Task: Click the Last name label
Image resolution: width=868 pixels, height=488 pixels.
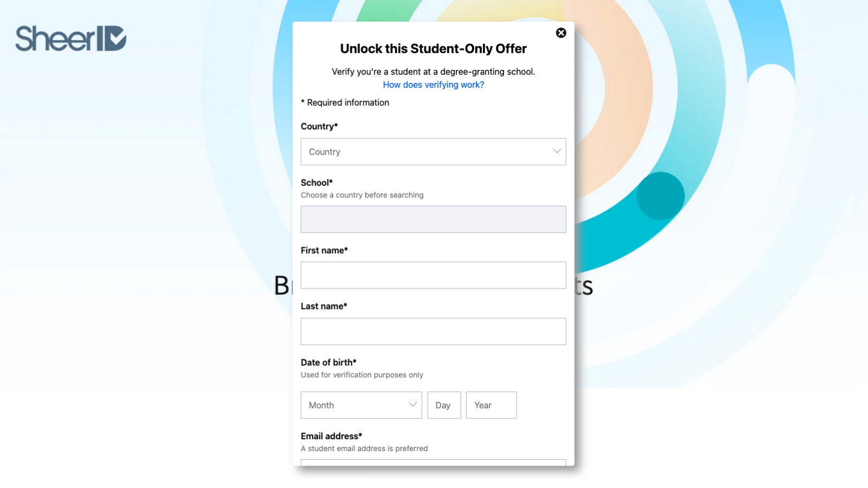Action: (x=324, y=306)
